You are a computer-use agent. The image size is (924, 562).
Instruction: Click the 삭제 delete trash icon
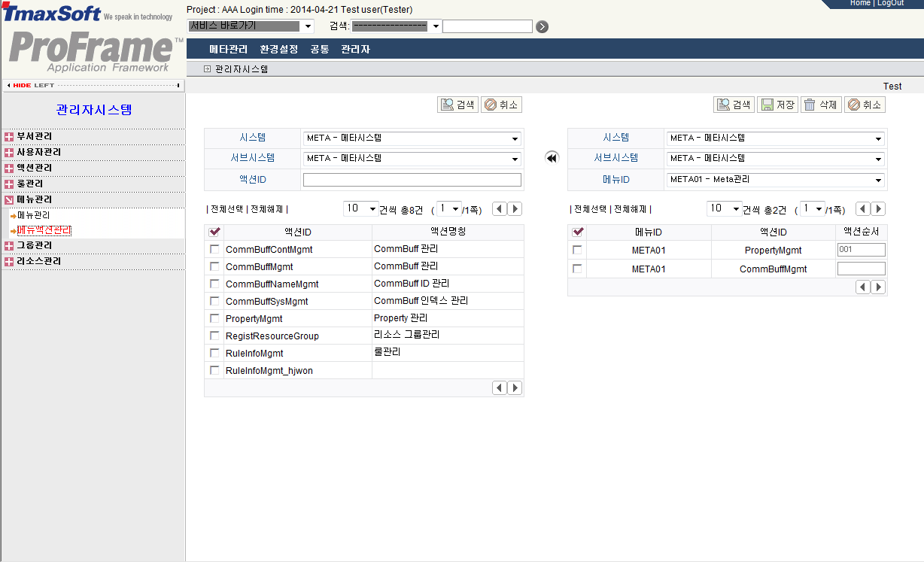tap(821, 104)
